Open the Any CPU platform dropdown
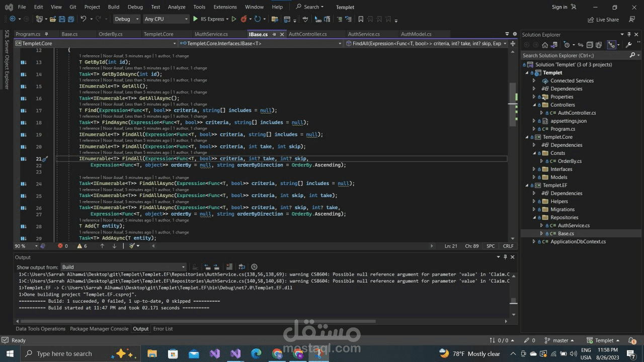 point(166,19)
